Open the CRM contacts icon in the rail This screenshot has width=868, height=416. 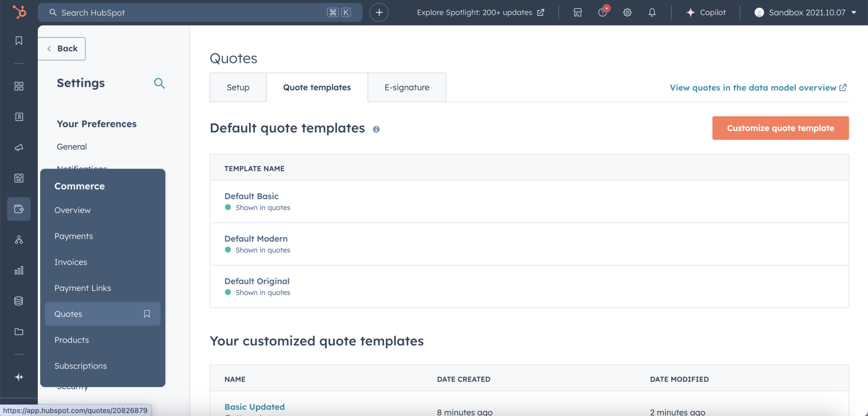[19, 117]
